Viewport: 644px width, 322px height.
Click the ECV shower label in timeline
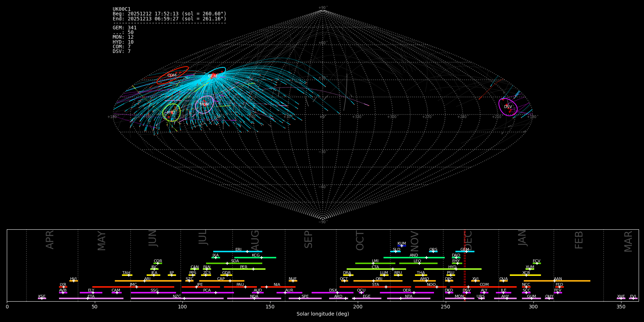coord(536,261)
